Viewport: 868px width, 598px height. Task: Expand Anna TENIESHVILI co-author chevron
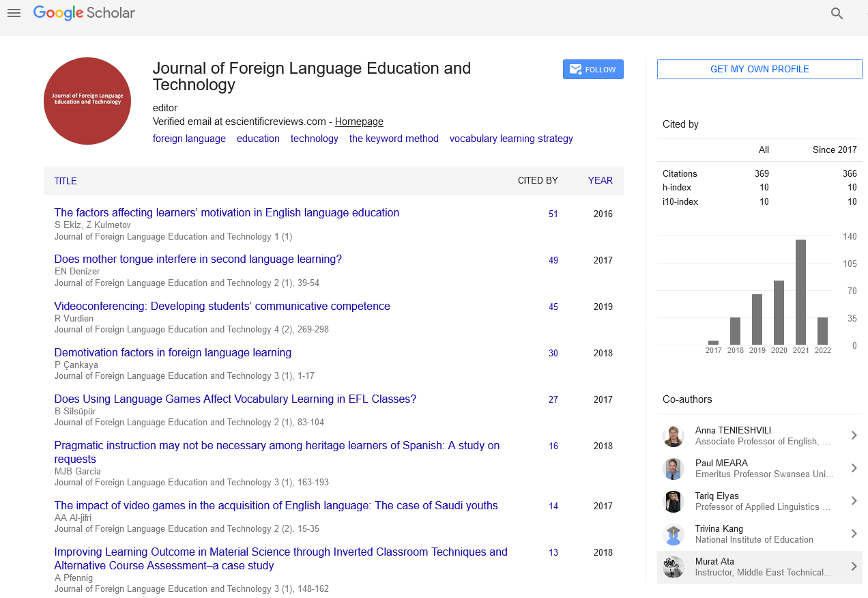pyautogui.click(x=854, y=436)
